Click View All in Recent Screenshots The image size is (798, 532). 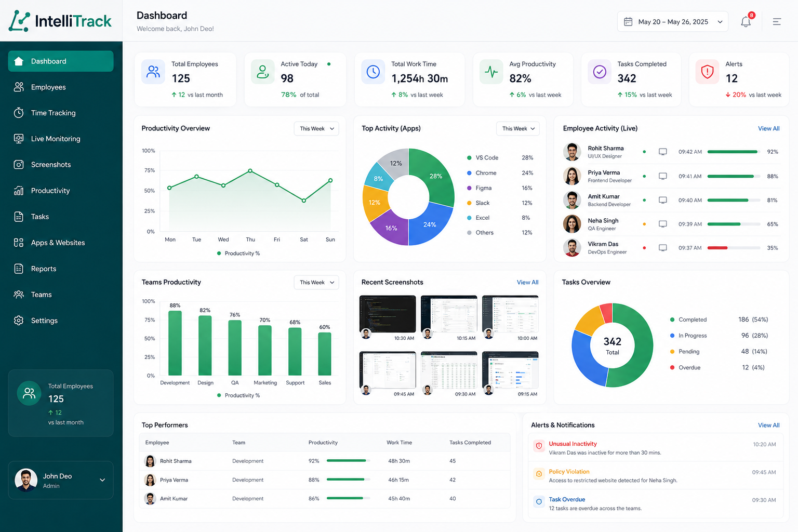pos(527,282)
